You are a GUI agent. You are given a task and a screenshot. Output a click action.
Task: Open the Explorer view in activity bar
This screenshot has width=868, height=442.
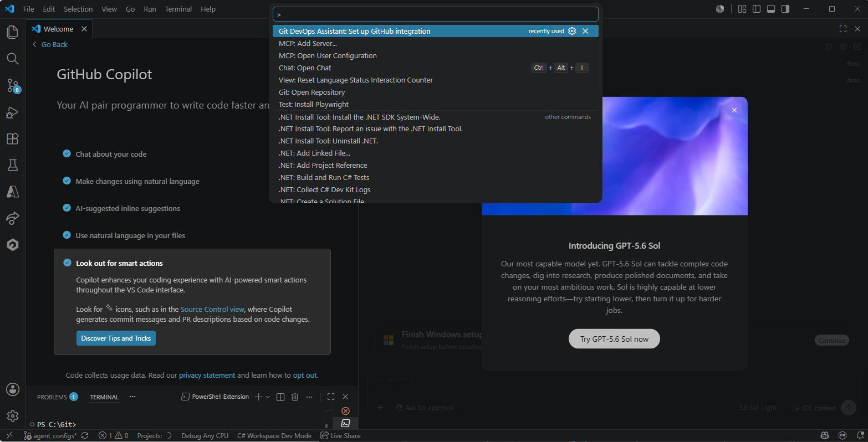(13, 32)
